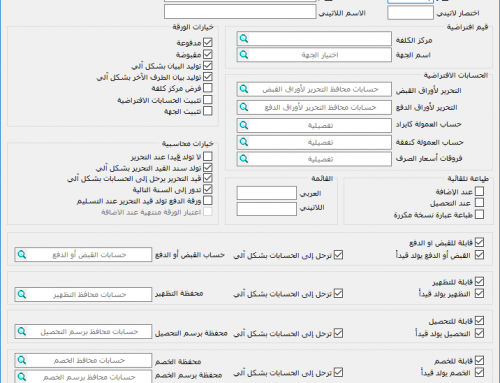The width and height of the screenshot is (500, 383).
Task: Lookup icon for فروقات أسعار الصرف
Action: click(244, 159)
